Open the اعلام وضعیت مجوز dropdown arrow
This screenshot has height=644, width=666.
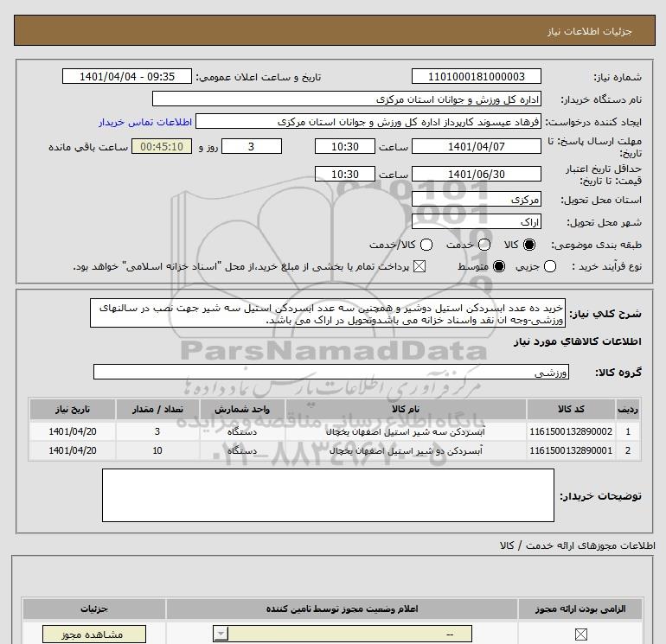[x=221, y=634]
